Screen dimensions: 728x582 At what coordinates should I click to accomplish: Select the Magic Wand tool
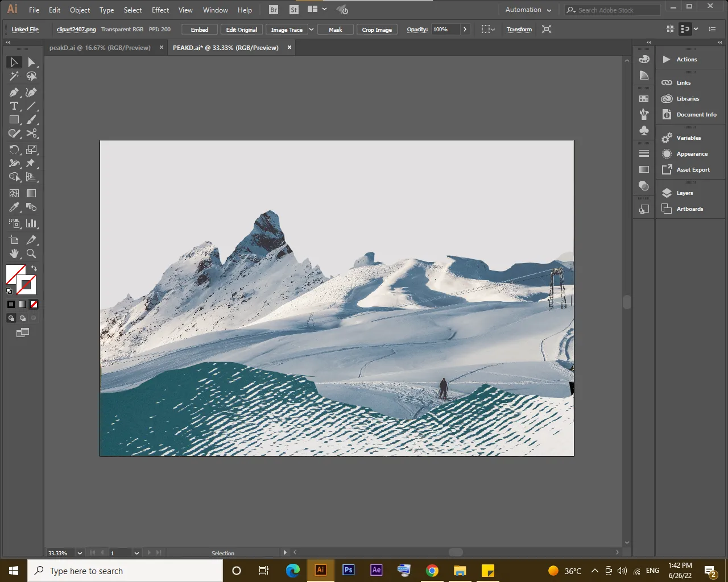tap(14, 76)
